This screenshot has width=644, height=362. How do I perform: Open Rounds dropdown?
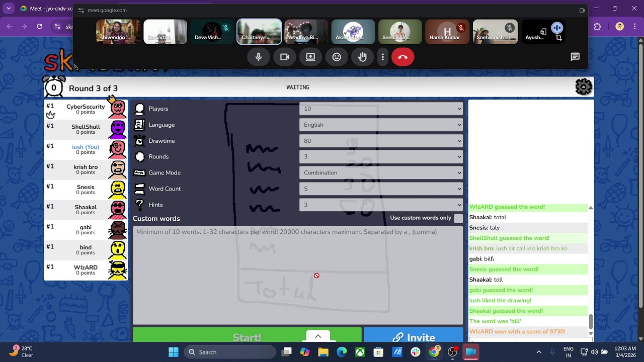(x=381, y=156)
